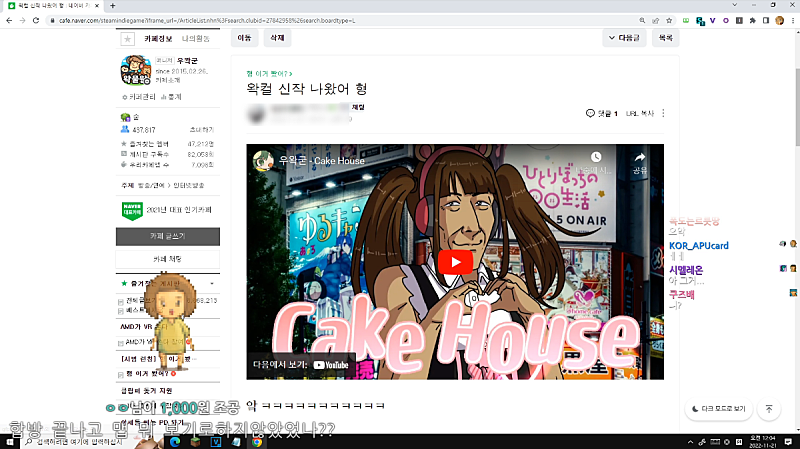Click the purple circle extension icon

tap(726, 20)
